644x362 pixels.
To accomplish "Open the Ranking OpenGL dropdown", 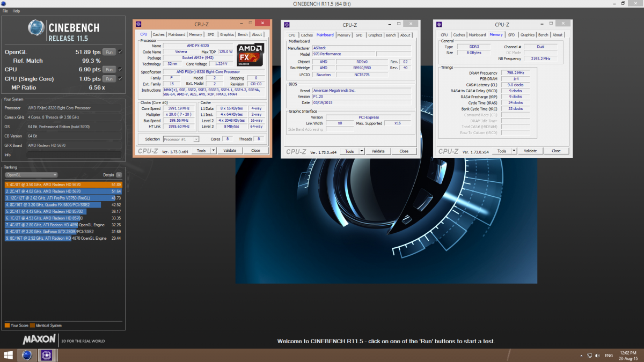I will [x=31, y=175].
